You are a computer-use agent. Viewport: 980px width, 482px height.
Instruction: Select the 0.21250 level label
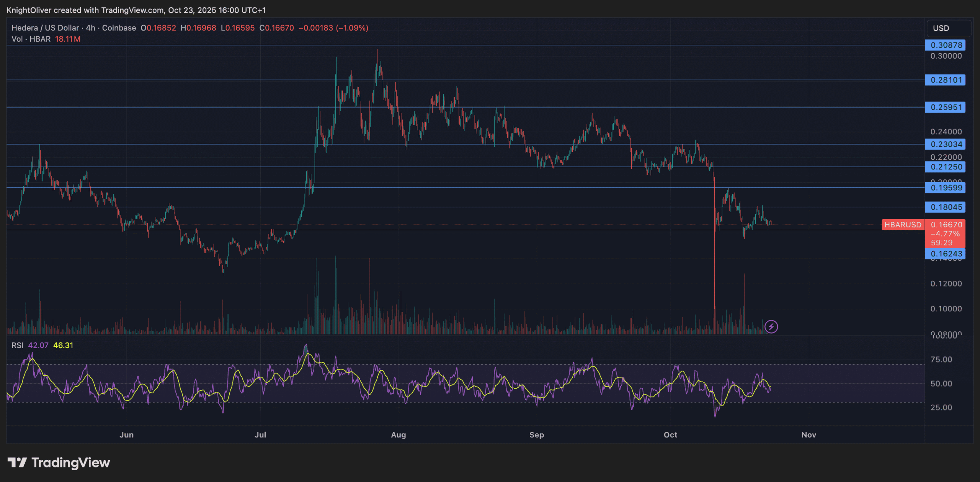pos(945,167)
